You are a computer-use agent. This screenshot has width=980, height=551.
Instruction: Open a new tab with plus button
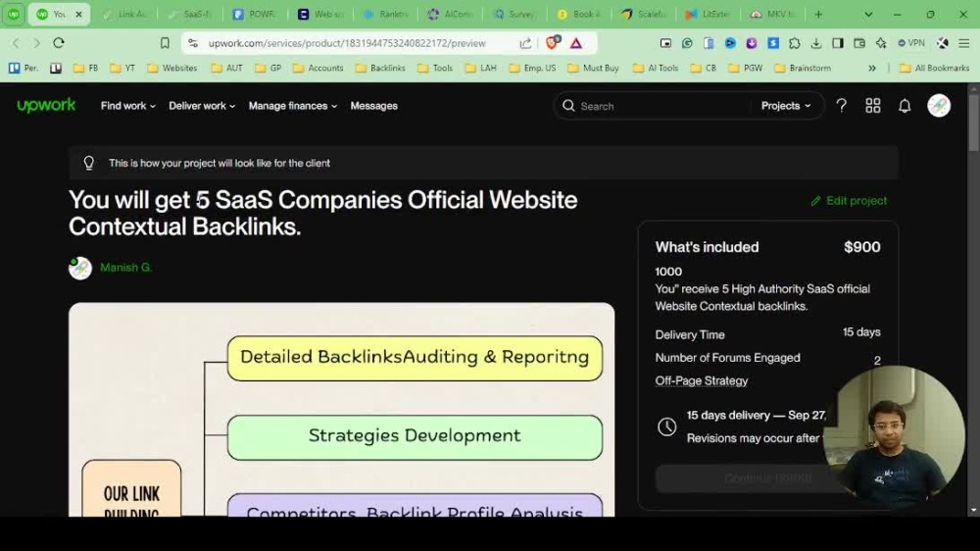(818, 14)
